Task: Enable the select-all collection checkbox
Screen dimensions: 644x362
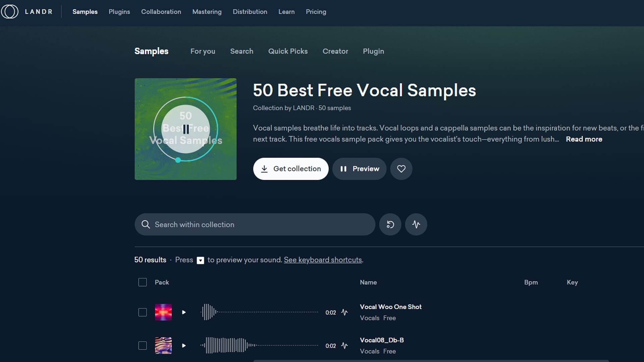Action: [143, 282]
